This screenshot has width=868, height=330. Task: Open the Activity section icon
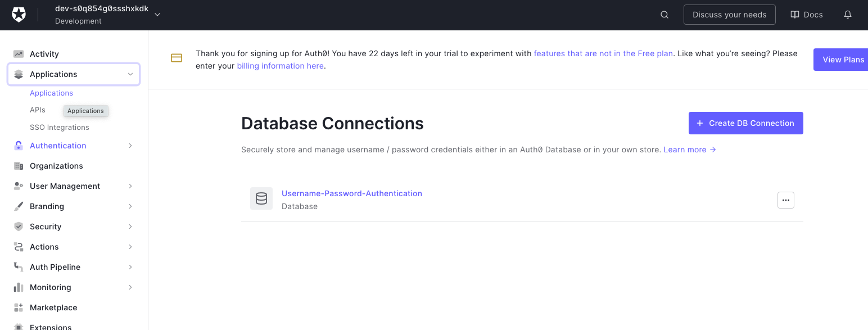point(17,53)
